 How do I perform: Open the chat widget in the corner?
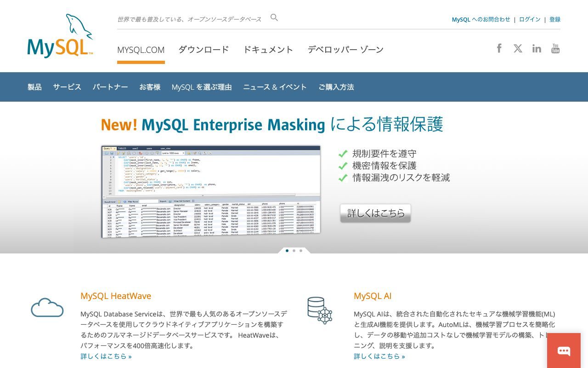click(x=564, y=350)
